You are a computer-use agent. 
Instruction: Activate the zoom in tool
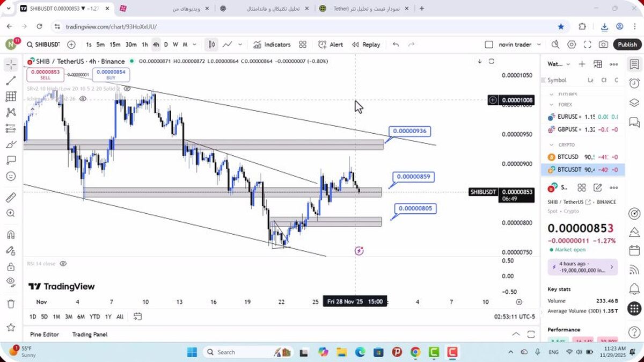(11, 213)
